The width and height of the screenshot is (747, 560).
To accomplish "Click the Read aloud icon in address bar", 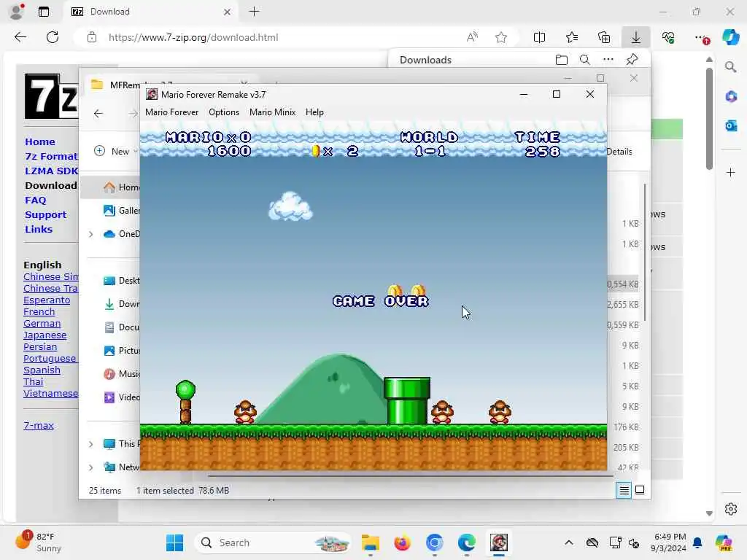I will click(x=472, y=37).
